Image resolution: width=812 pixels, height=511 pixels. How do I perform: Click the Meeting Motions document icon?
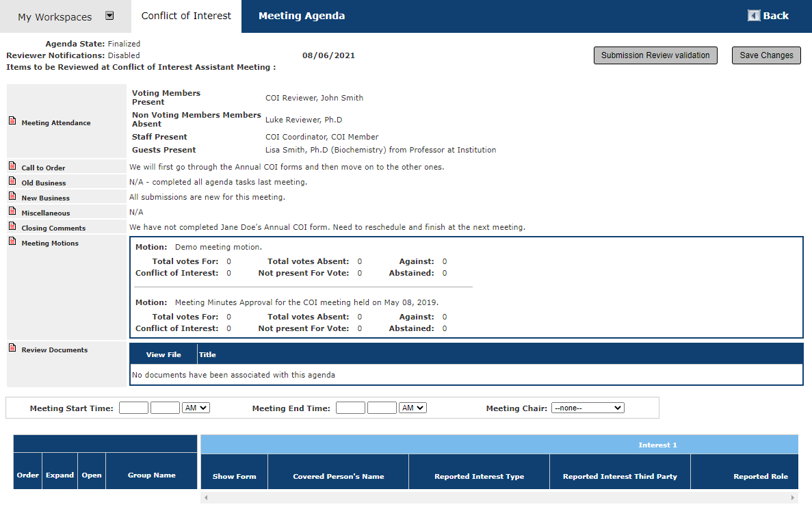[x=12, y=241]
